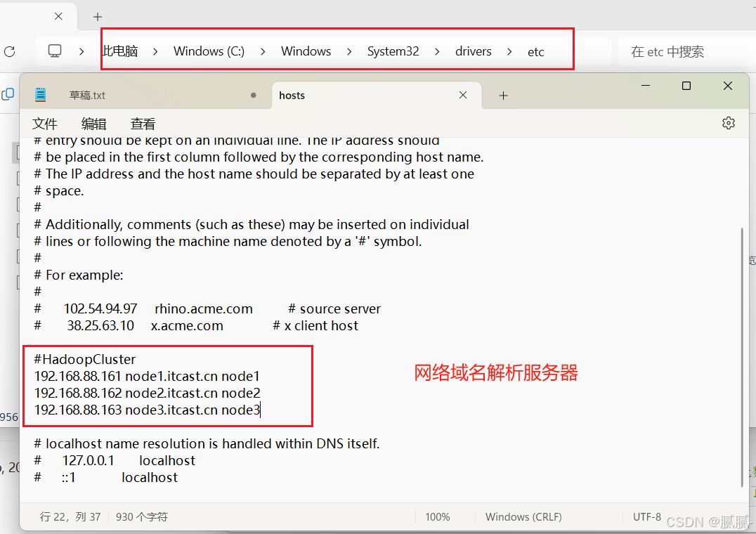
Task: Select the notepad icon on 草稿.txt tab
Action: [40, 94]
